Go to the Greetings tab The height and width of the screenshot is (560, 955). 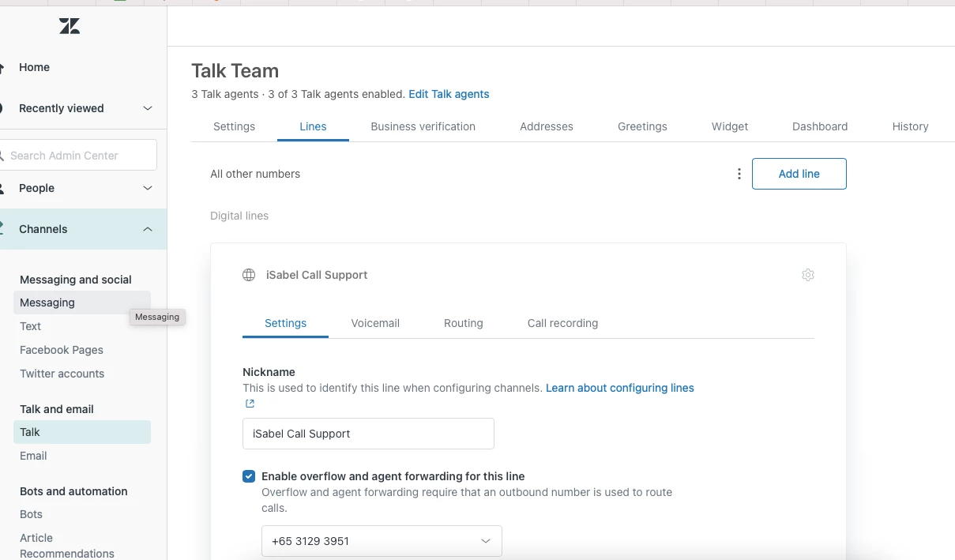click(x=642, y=126)
